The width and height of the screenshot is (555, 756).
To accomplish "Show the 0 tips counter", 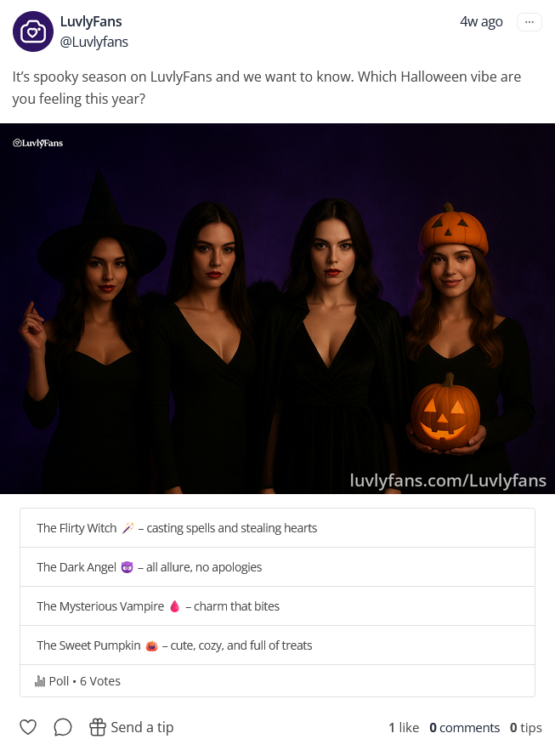I will [x=525, y=728].
